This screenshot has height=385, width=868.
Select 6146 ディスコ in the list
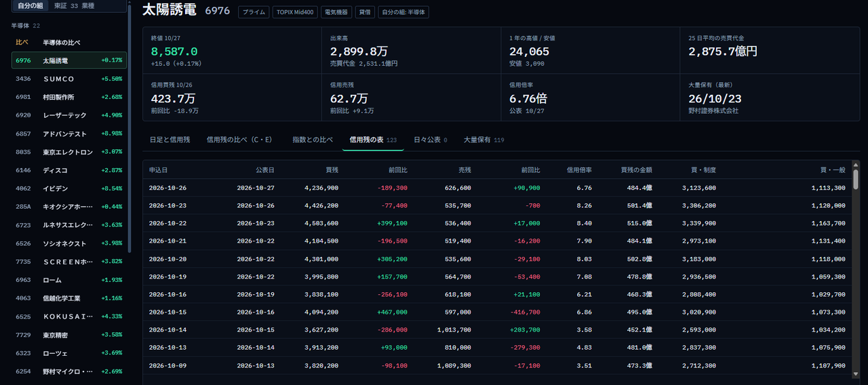coord(69,170)
